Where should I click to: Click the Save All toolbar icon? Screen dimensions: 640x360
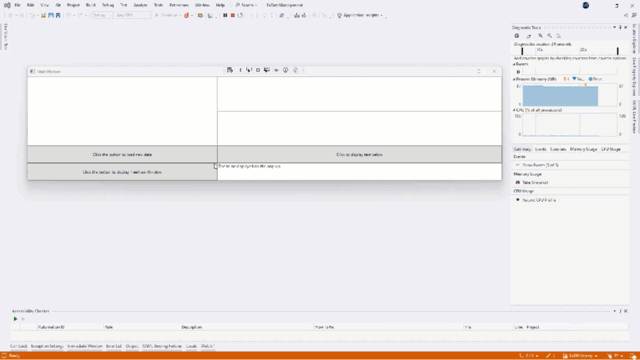tap(58, 15)
